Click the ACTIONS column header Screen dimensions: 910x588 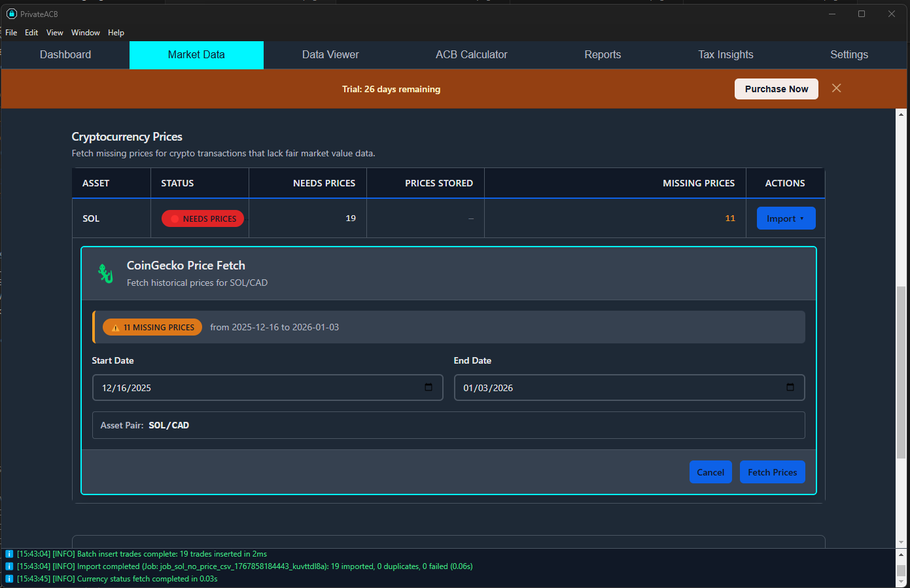click(785, 183)
